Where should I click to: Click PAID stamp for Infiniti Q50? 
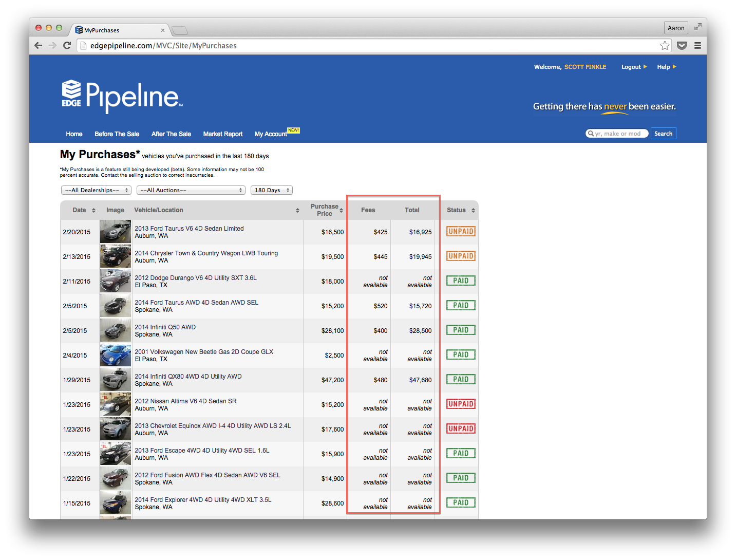461,330
